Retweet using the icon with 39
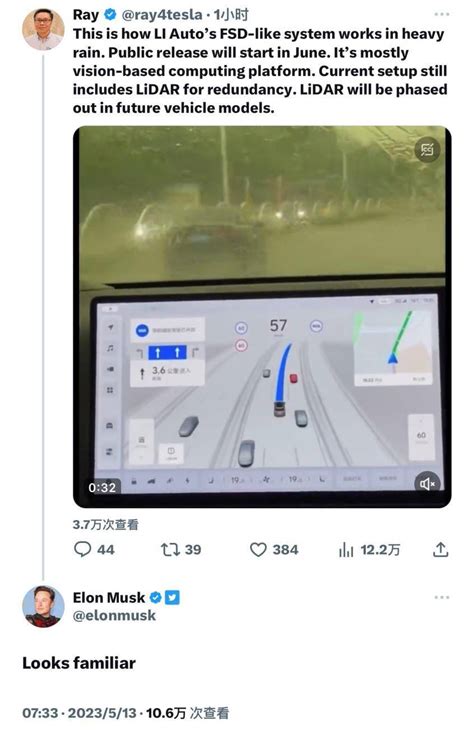Screen dimensions: 474x731 170,550
